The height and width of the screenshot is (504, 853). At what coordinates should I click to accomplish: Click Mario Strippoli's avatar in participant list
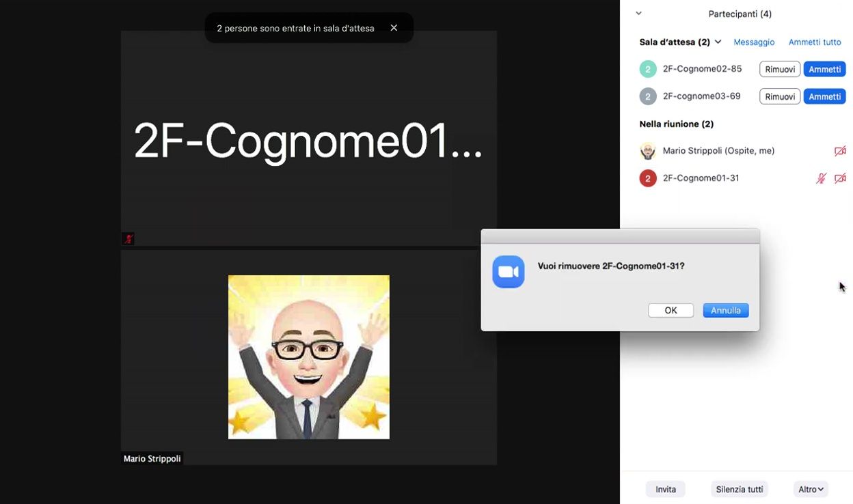point(648,151)
